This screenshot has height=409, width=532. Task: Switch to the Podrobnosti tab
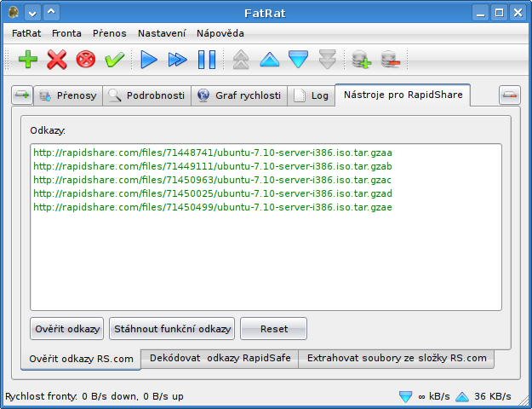pyautogui.click(x=147, y=95)
